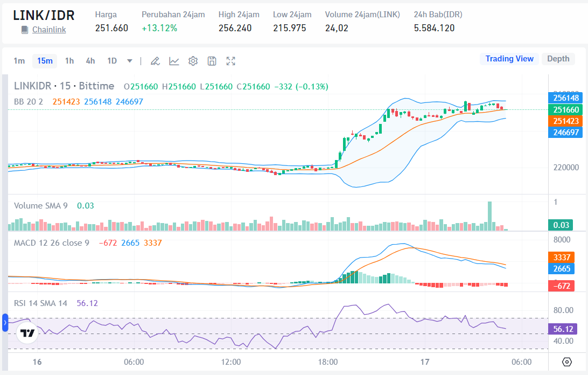The height and width of the screenshot is (375, 588).
Task: Open the chart style line icon
Action: click(x=174, y=61)
